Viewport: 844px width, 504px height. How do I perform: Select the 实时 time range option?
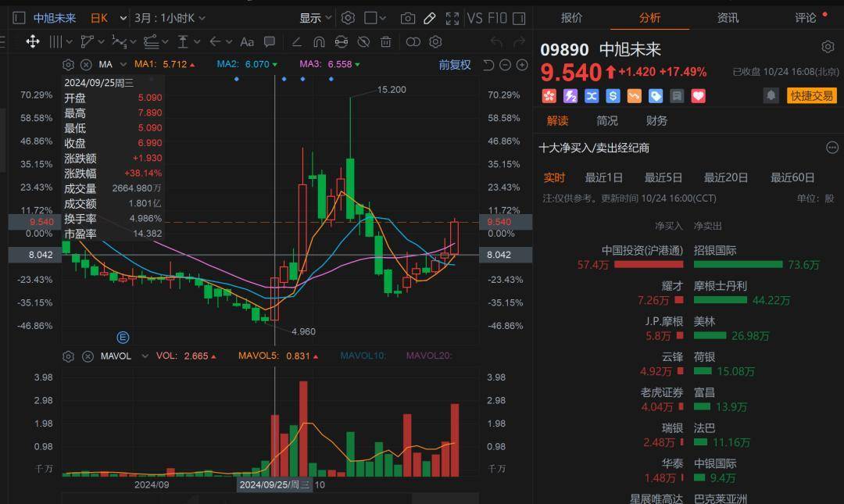point(554,177)
